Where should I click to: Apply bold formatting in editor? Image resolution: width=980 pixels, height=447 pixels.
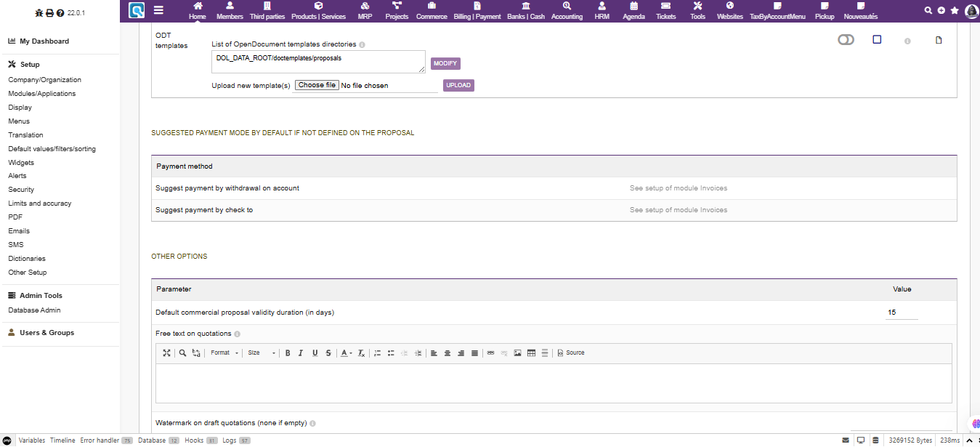pos(288,353)
